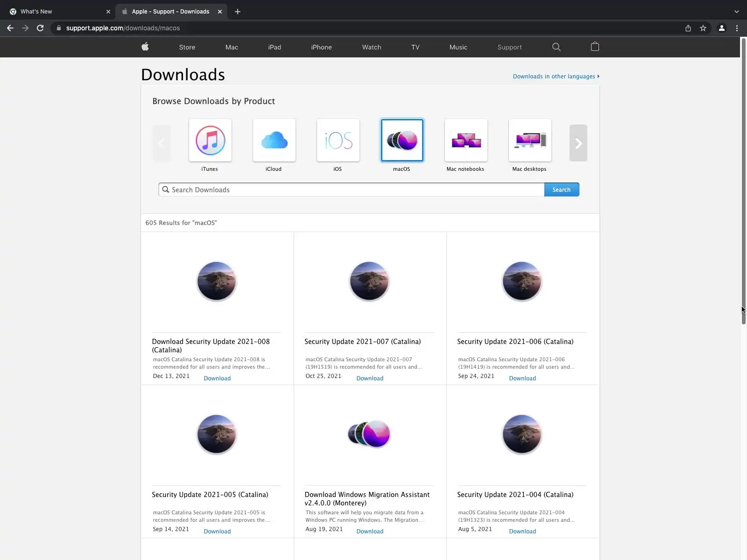Open Chrome three-dot menu

(737, 28)
